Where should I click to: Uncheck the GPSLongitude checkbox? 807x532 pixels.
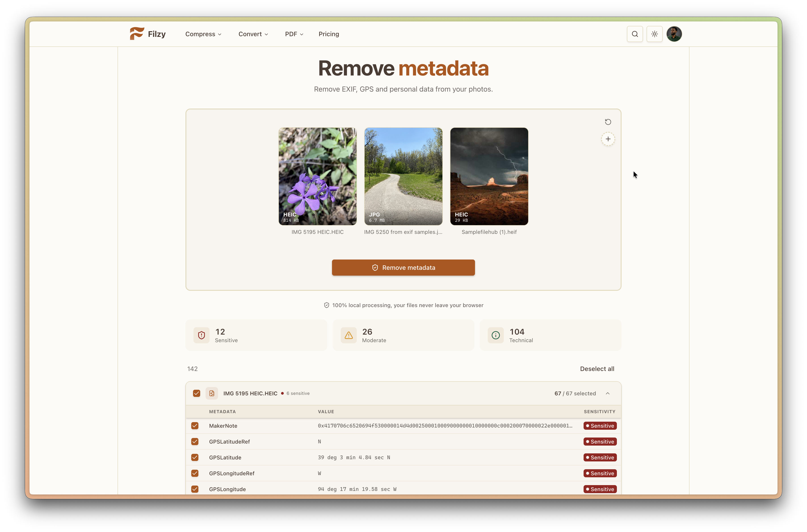pos(195,489)
